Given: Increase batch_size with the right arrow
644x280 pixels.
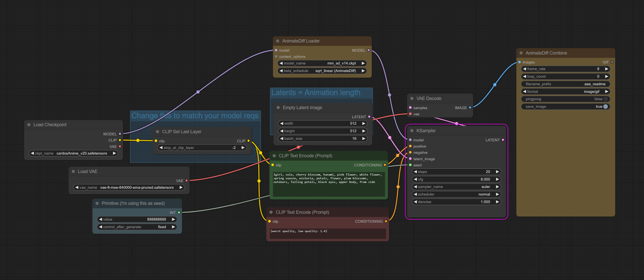Looking at the screenshot, I should coord(364,138).
